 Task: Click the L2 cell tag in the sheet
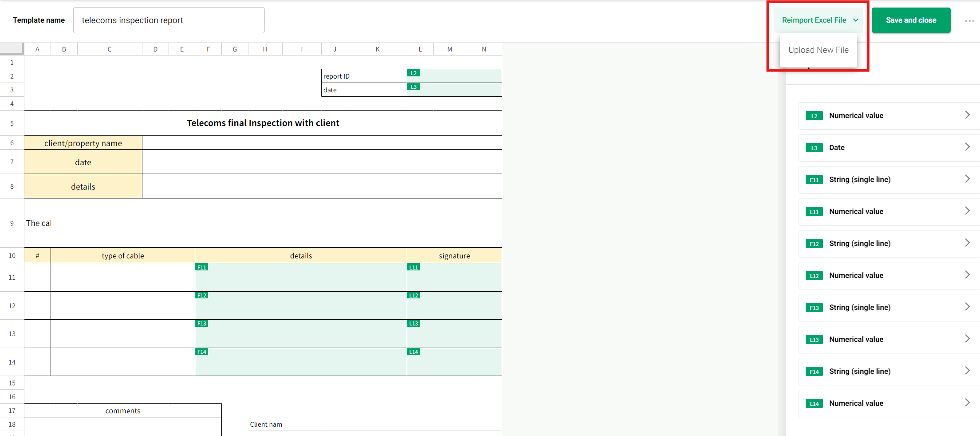[x=413, y=73]
